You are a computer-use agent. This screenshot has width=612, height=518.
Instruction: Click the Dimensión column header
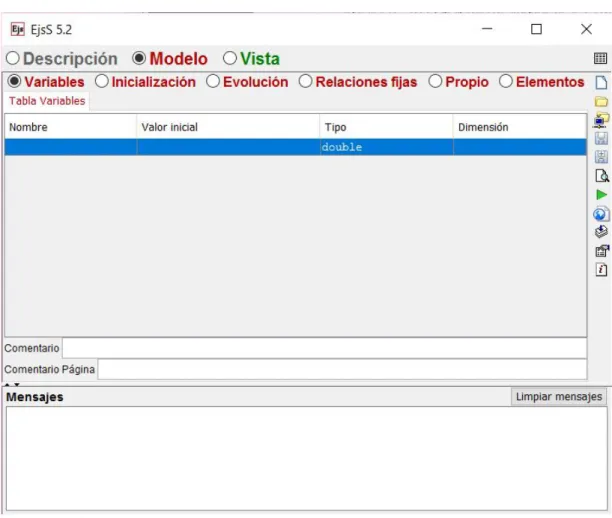(x=520, y=127)
